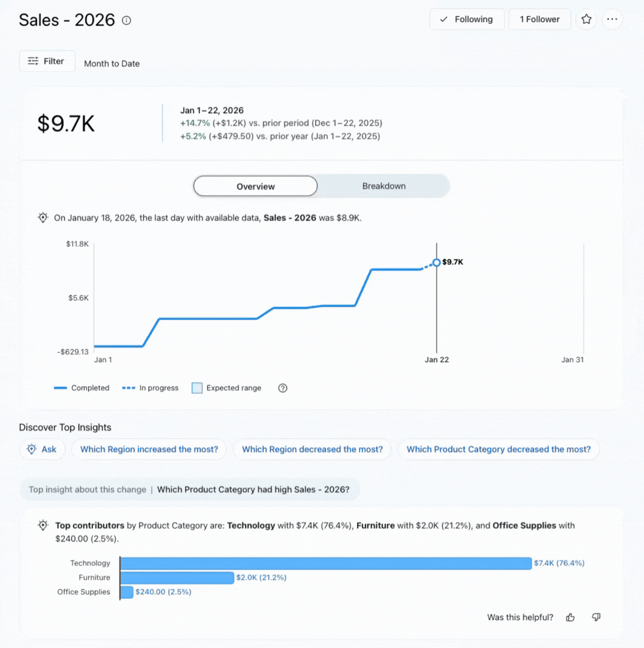Click the 1 Follower button
This screenshot has height=648, width=644.
pyautogui.click(x=539, y=19)
